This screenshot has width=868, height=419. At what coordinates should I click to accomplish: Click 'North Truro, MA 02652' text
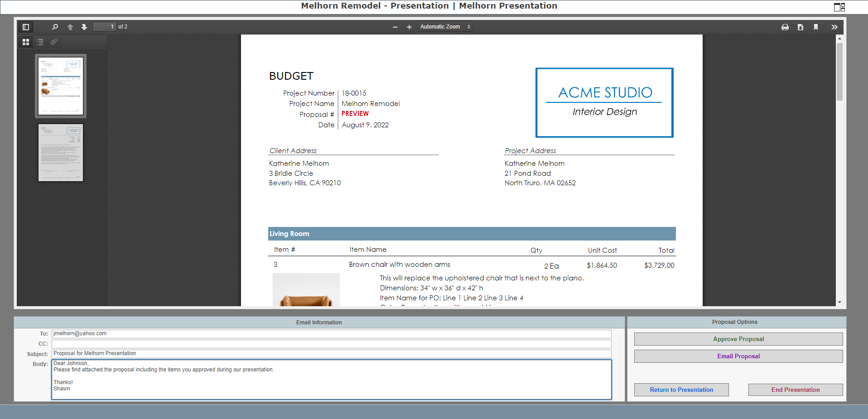540,183
